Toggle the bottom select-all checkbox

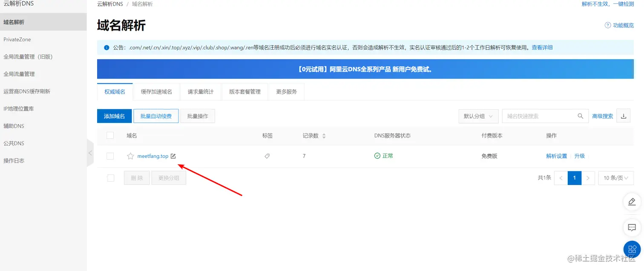click(x=110, y=178)
